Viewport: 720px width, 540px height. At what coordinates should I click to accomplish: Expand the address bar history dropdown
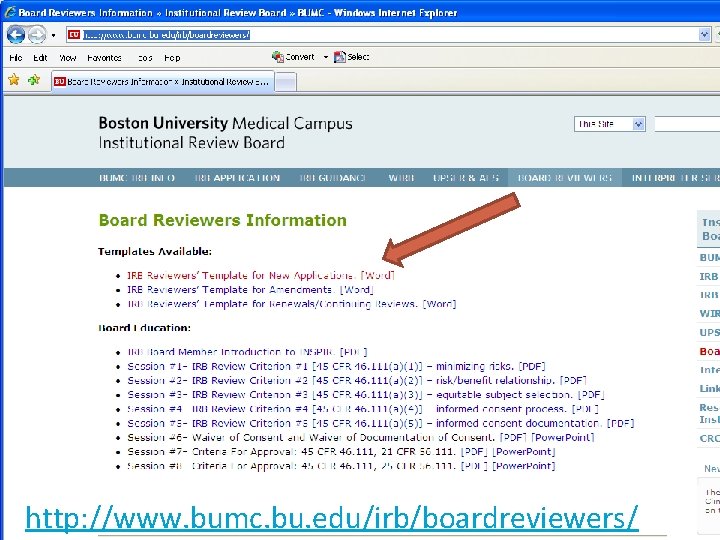tap(704, 34)
